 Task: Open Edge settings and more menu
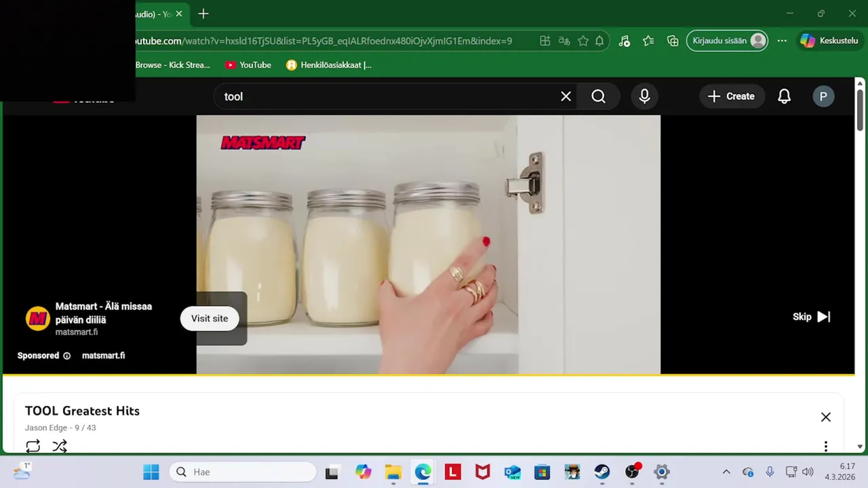pos(782,41)
